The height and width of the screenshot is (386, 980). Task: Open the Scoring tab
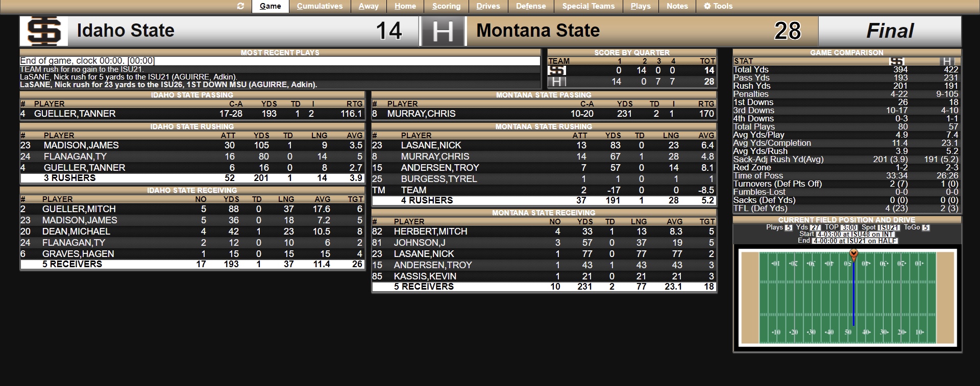click(446, 6)
